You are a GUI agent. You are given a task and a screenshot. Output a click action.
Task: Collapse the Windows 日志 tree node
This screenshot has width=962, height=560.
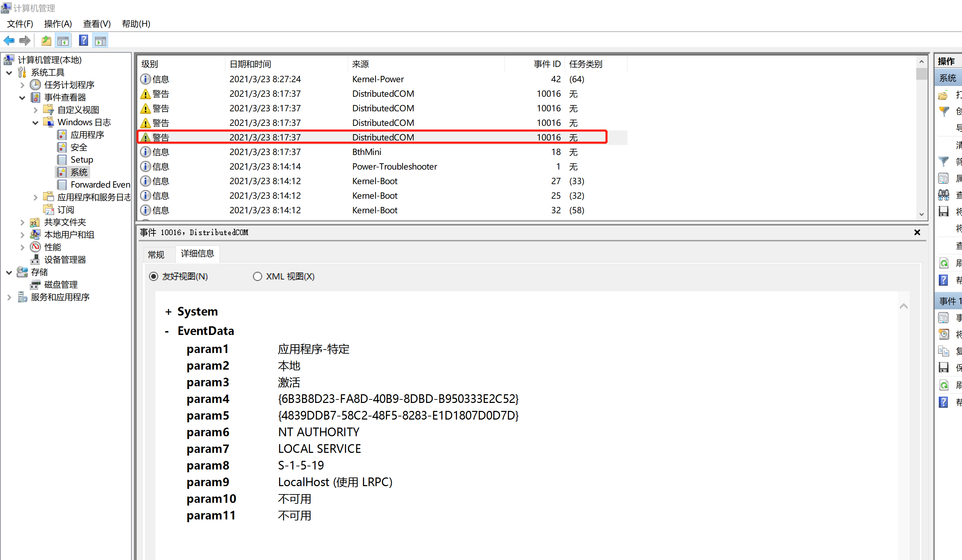coord(35,122)
